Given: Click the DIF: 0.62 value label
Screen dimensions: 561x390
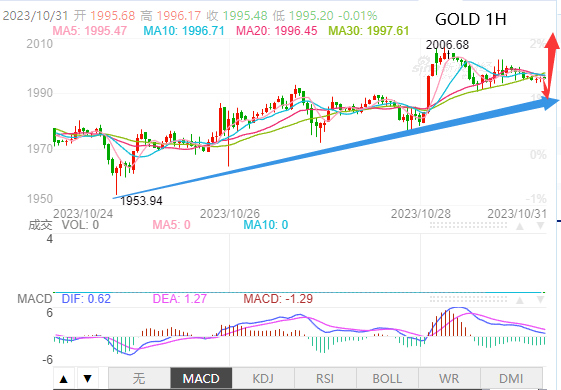Looking at the screenshot, I should tap(86, 299).
